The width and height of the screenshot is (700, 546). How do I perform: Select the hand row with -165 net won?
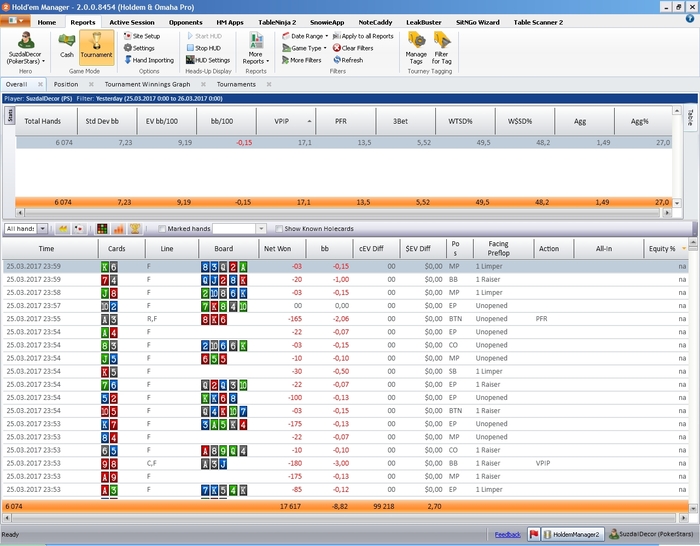pos(345,319)
